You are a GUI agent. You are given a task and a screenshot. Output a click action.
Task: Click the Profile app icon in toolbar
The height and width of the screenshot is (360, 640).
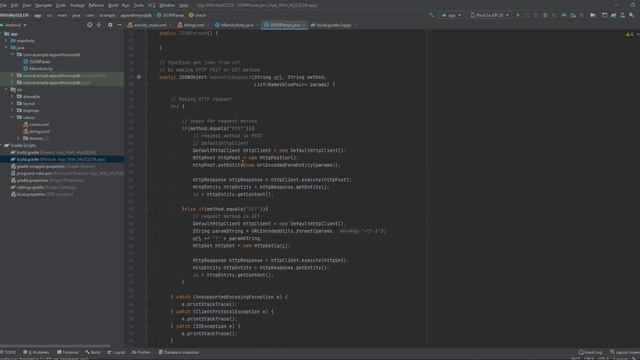[564, 15]
